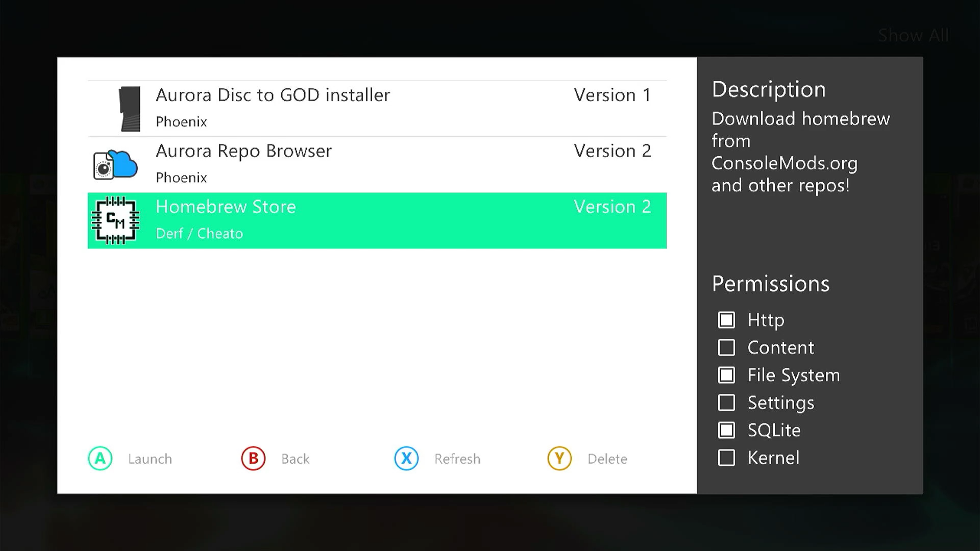
Task: Enable the Http permission checkbox
Action: click(727, 320)
